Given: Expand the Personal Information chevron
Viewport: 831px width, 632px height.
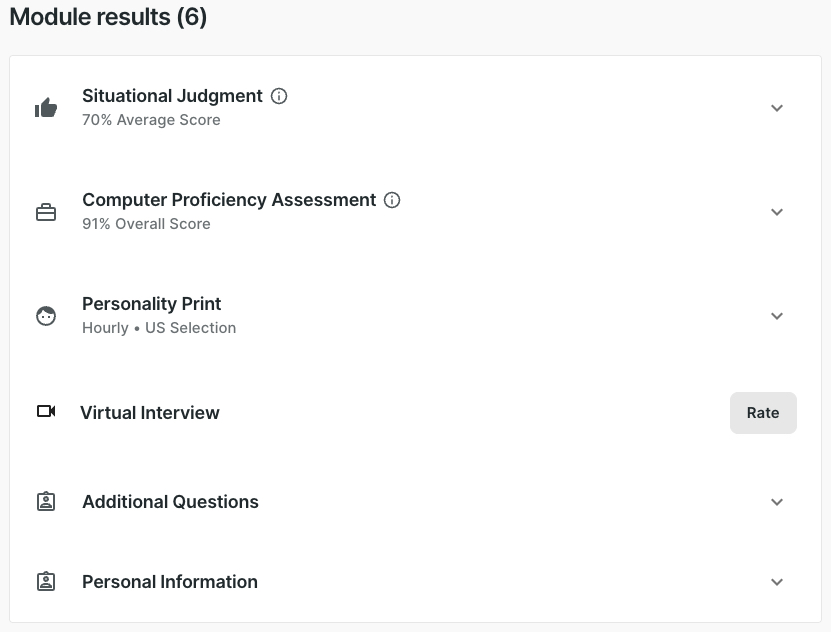Looking at the screenshot, I should click(777, 582).
